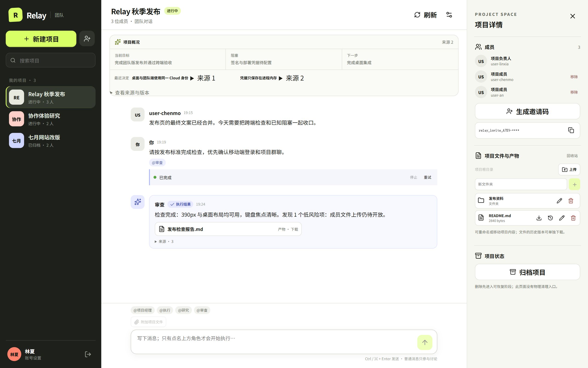Insert the @研究 mention chip
Screen dimensions: 588x368
click(x=184, y=310)
